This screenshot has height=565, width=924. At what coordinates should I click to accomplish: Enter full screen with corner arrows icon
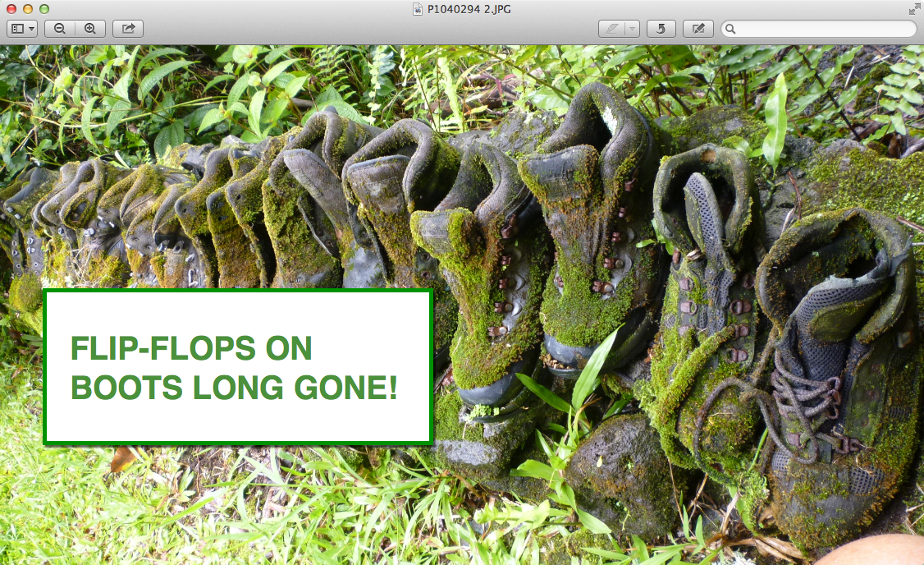[914, 9]
